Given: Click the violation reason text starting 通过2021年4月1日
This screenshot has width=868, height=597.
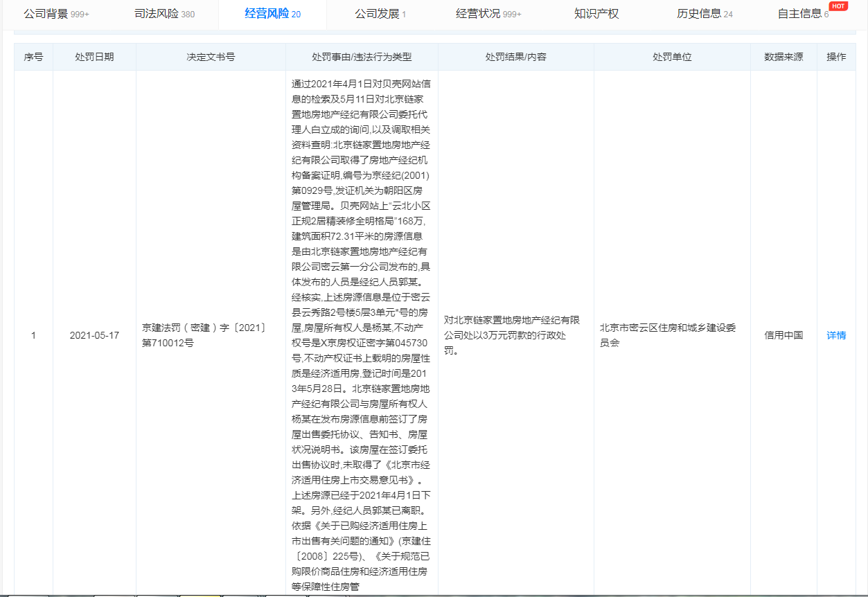Looking at the screenshot, I should [362, 335].
